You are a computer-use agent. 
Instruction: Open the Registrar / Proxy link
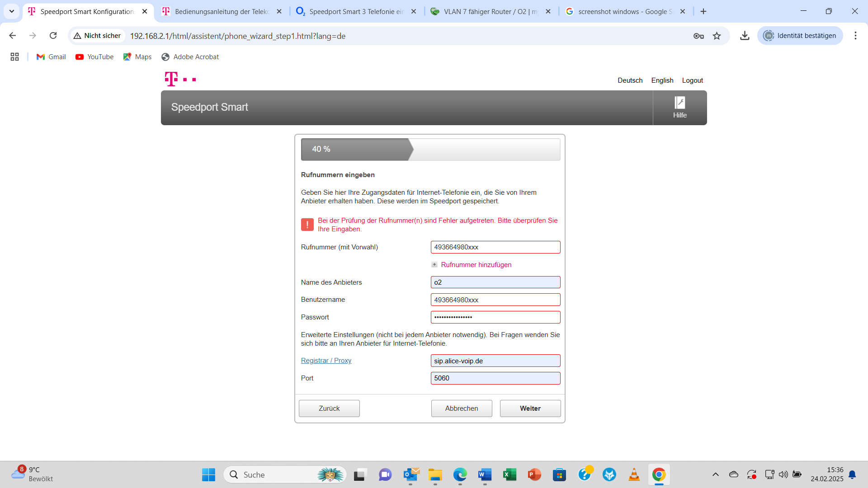click(326, 361)
